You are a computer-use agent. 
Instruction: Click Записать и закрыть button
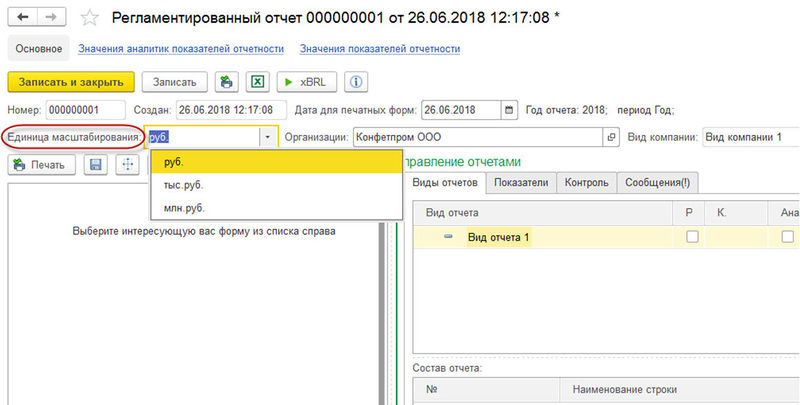tap(71, 82)
